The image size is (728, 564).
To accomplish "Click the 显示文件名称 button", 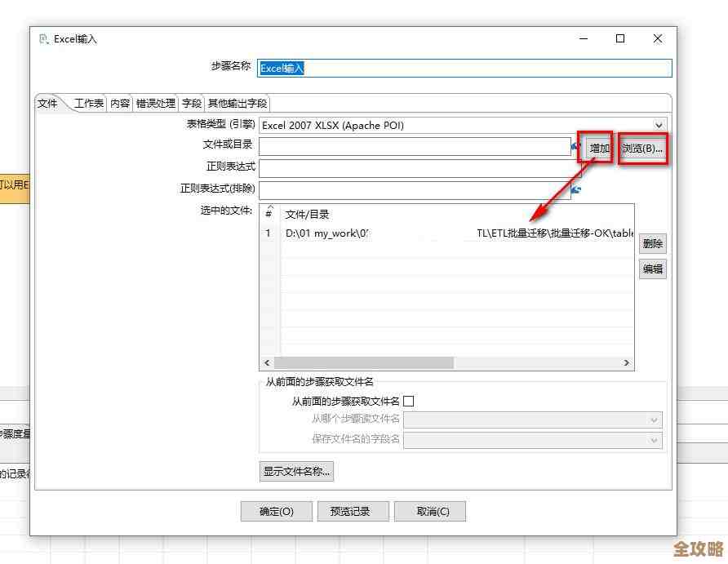I will 295,471.
